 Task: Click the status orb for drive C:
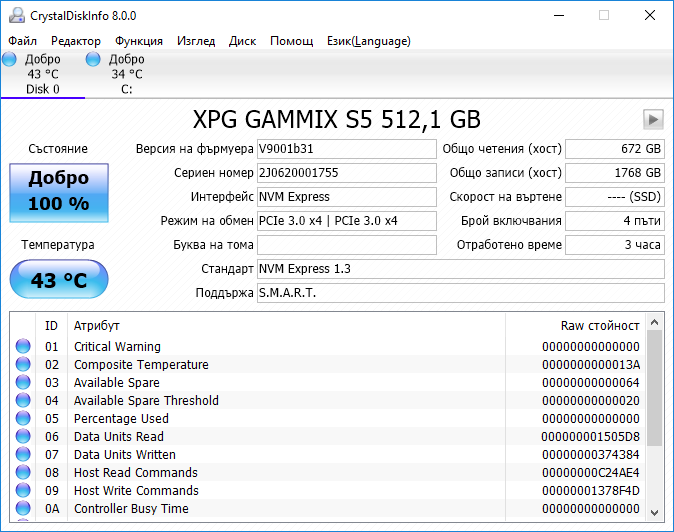pyautogui.click(x=93, y=59)
